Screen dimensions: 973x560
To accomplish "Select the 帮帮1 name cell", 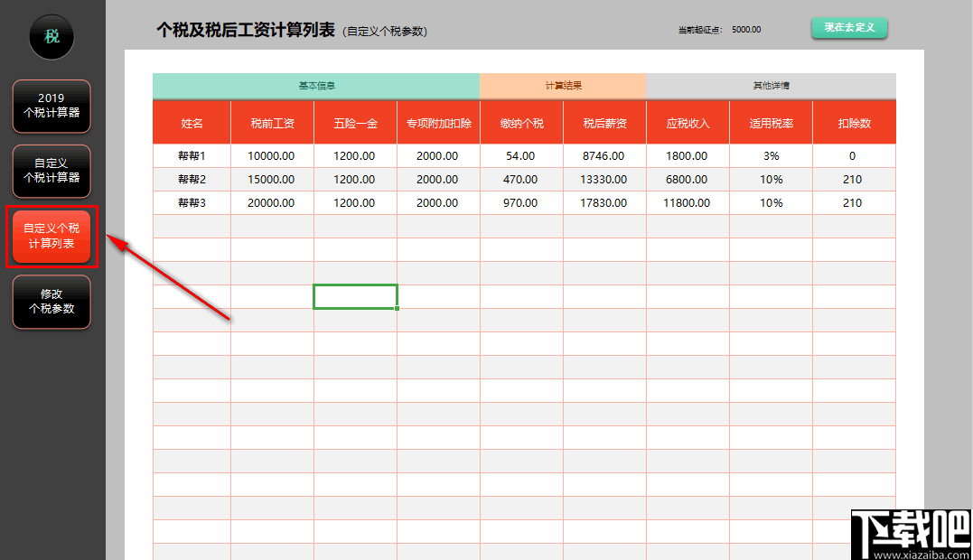I will pos(191,155).
